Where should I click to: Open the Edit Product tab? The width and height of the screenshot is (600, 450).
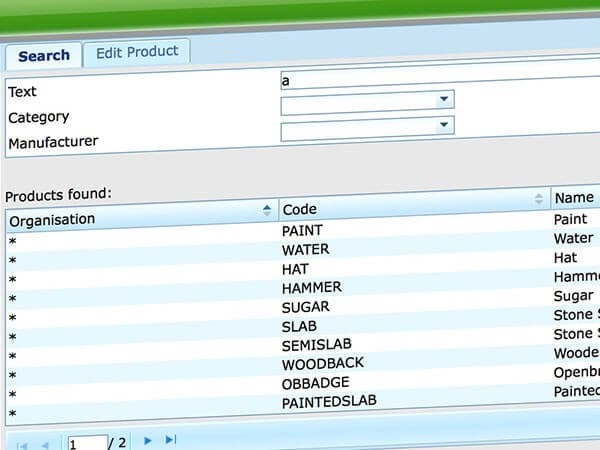coord(137,52)
